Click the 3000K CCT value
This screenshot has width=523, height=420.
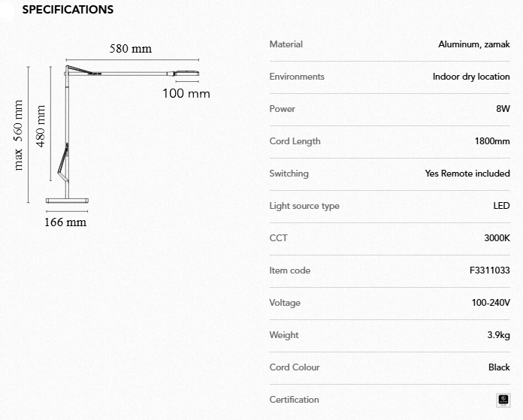pos(497,238)
